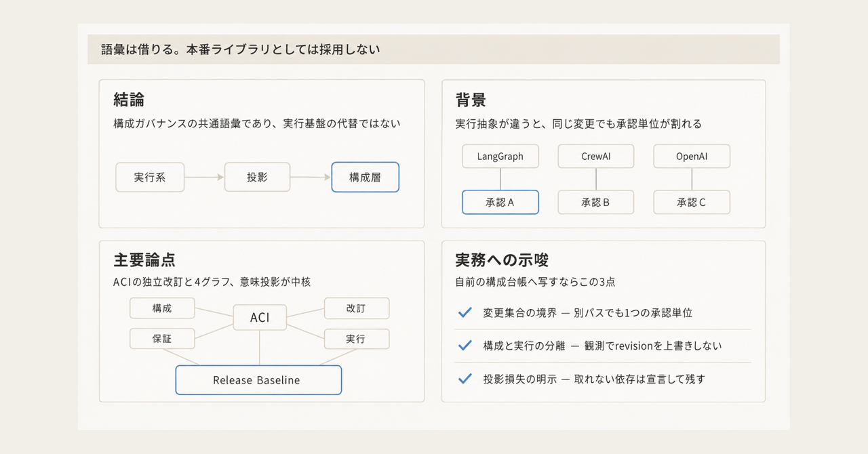Click the checkmark beside 変更集合の境界
Screen dimensions: 868x454
click(x=465, y=312)
